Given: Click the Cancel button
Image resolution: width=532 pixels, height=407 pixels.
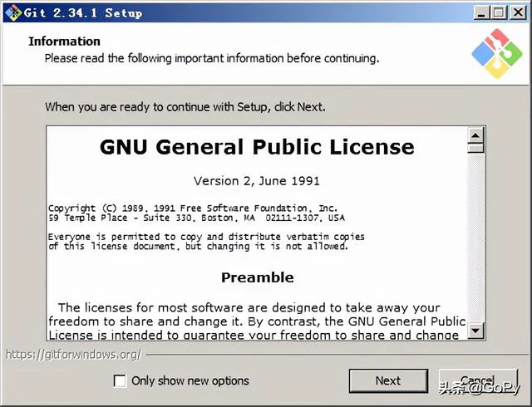Looking at the screenshot, I should click(x=479, y=380).
